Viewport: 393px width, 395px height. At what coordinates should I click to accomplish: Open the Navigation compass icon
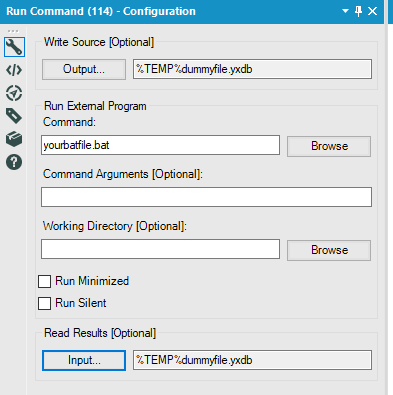(14, 93)
